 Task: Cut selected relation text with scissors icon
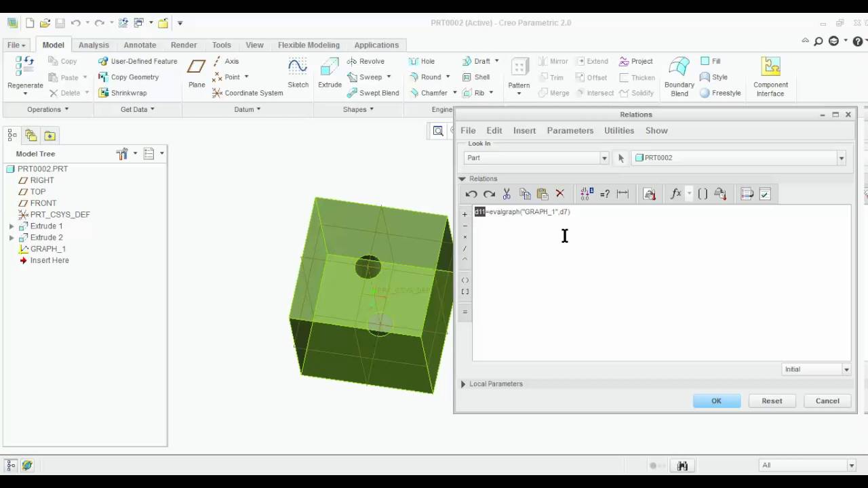tap(507, 195)
